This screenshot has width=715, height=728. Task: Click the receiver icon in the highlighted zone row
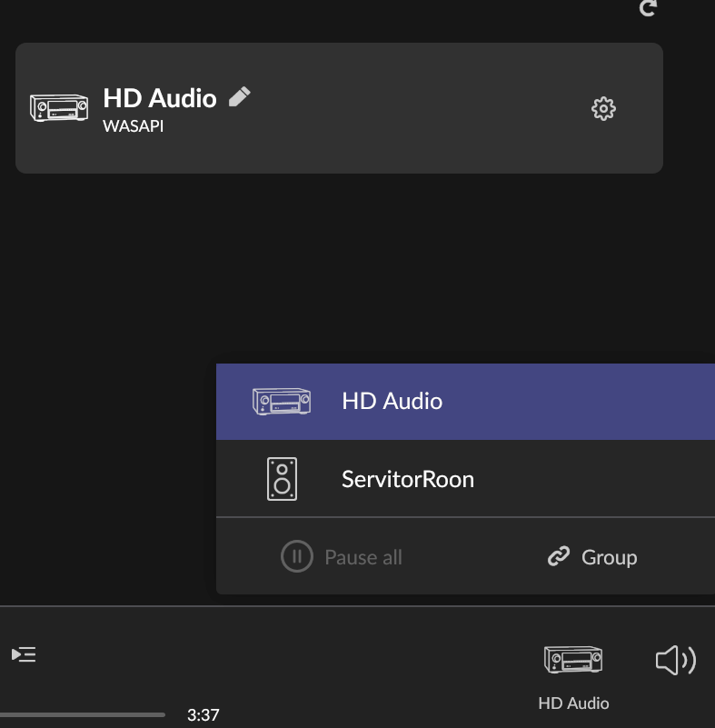coord(281,401)
